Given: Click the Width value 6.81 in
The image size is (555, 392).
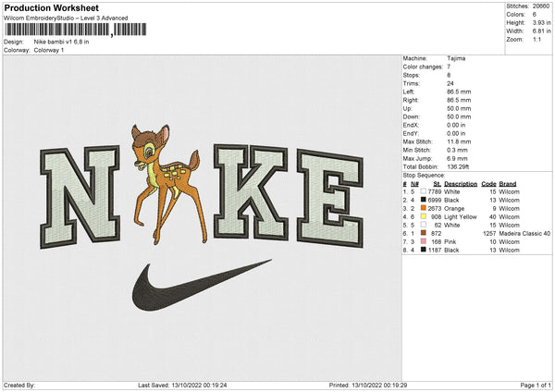Looking at the screenshot, I should click(x=541, y=31).
